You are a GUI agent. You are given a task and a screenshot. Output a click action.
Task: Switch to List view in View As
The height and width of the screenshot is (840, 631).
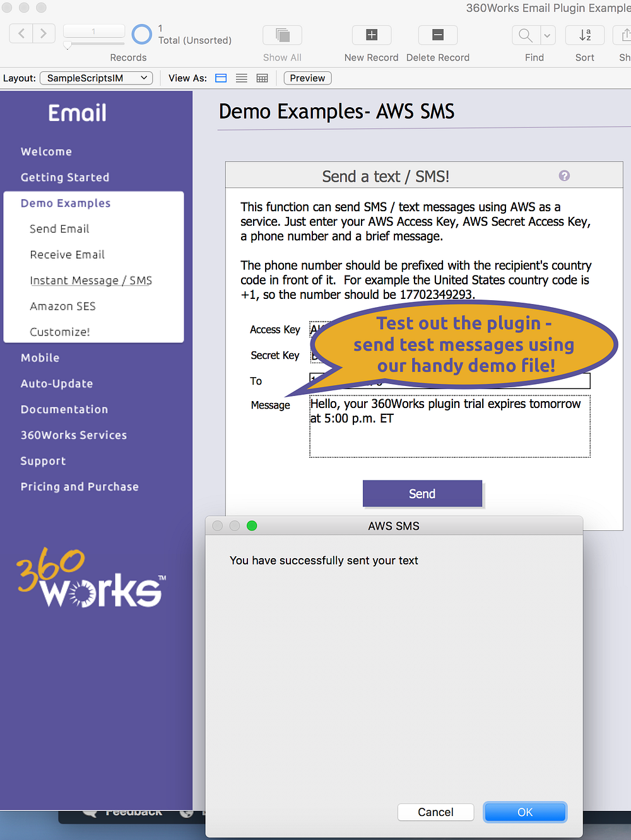241,78
